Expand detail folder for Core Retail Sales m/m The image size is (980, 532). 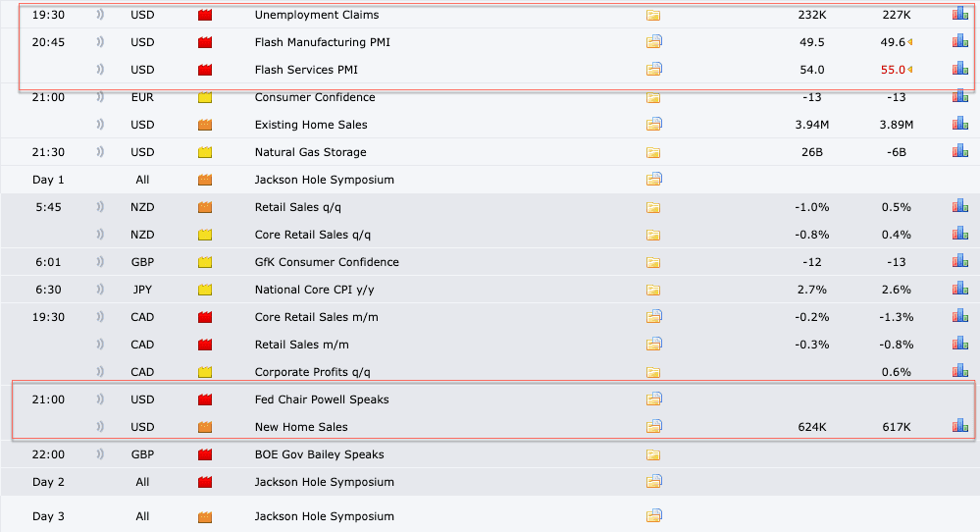pyautogui.click(x=654, y=317)
